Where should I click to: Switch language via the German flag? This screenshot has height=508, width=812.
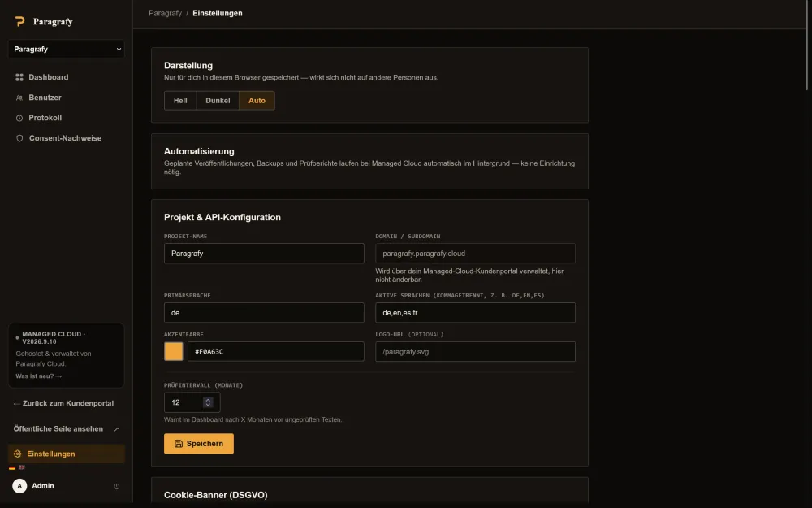pyautogui.click(x=12, y=467)
